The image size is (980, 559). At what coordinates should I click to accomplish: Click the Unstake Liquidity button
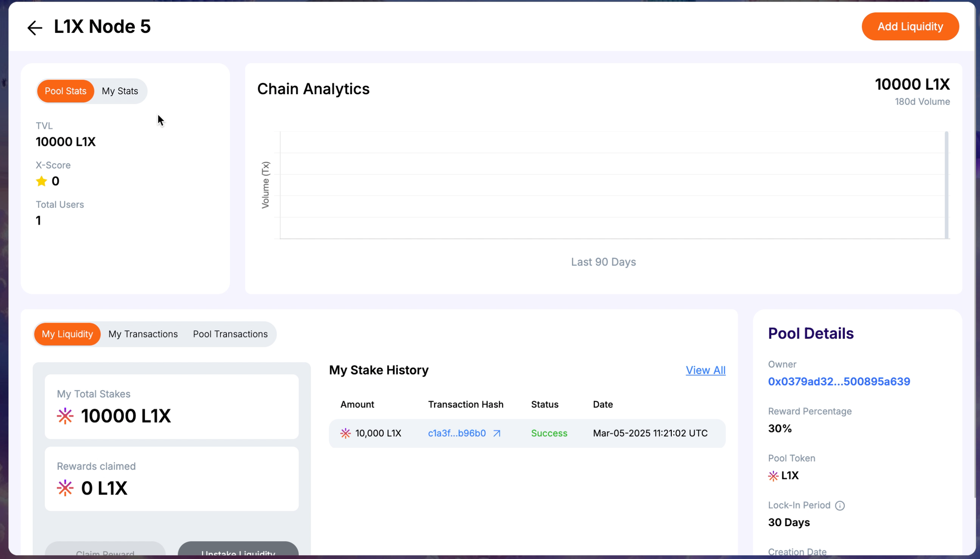point(238,550)
